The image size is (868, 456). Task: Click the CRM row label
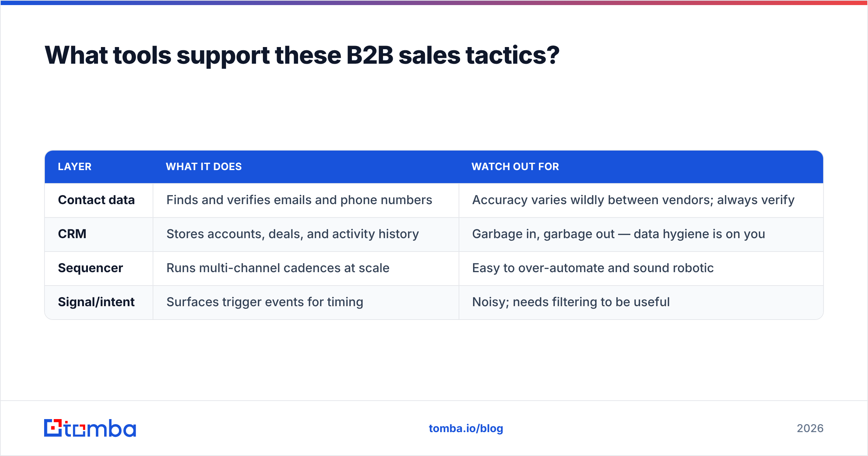[72, 234]
